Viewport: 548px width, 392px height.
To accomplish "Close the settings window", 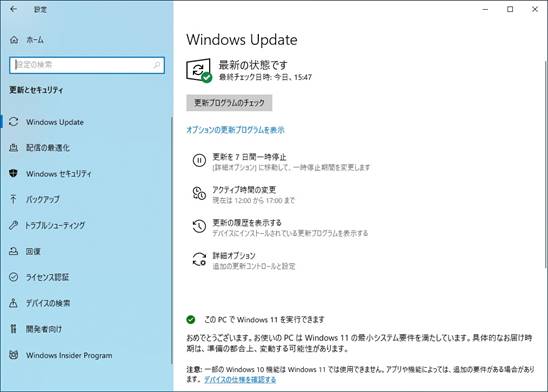I will pyautogui.click(x=535, y=9).
